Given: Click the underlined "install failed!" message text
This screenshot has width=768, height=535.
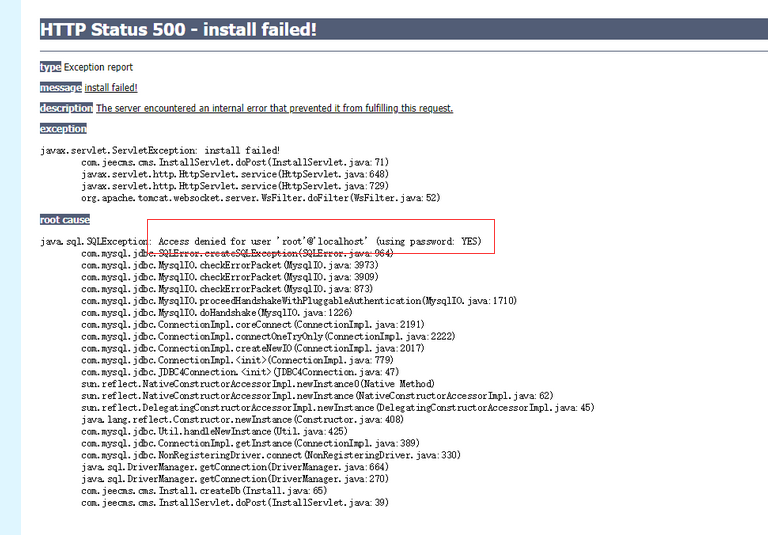Looking at the screenshot, I should coord(111,88).
